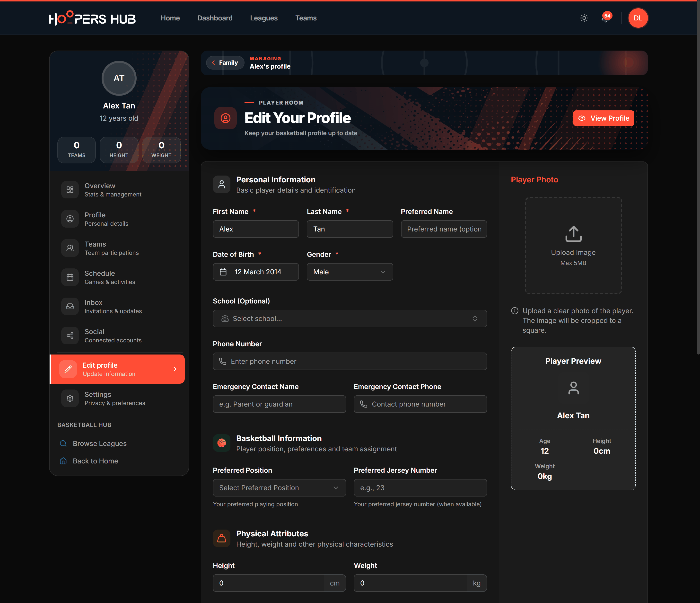Expand the Select Preferred Position dropdown
This screenshot has height=603, width=700.
coord(279,488)
